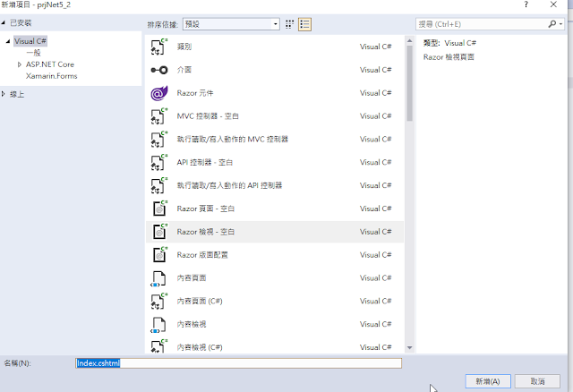Select the Razor 檢視 - 空白 icon
The image size is (573, 392).
(x=159, y=232)
